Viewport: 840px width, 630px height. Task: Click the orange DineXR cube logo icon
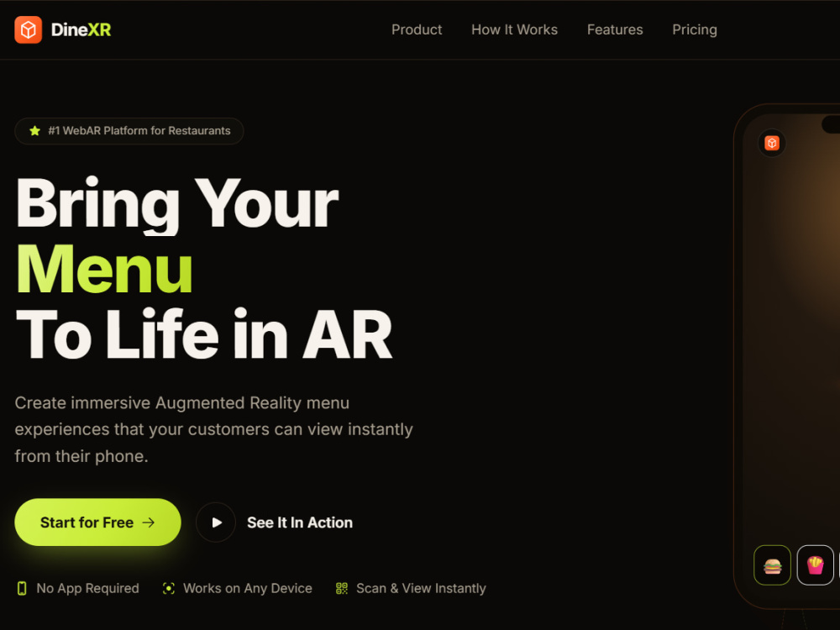click(x=29, y=29)
